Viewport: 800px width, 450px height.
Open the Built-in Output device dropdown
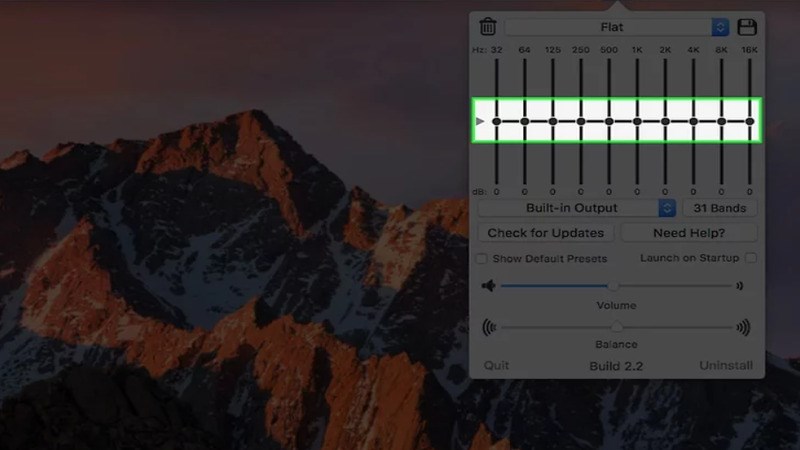[577, 208]
